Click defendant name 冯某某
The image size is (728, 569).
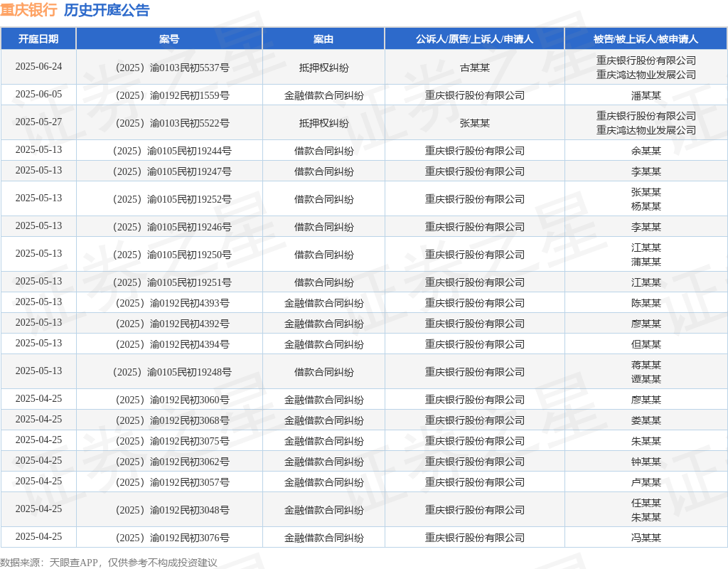tap(646, 538)
